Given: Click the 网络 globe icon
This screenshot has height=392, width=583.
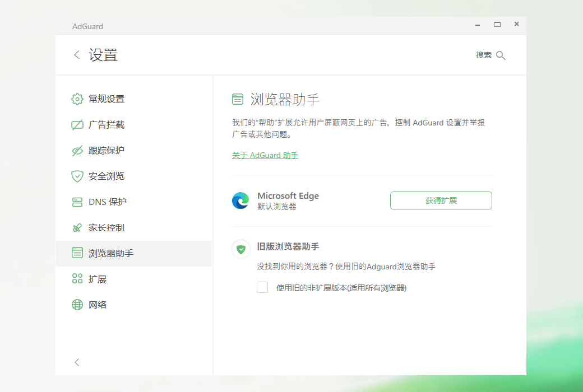Looking at the screenshot, I should tap(77, 304).
